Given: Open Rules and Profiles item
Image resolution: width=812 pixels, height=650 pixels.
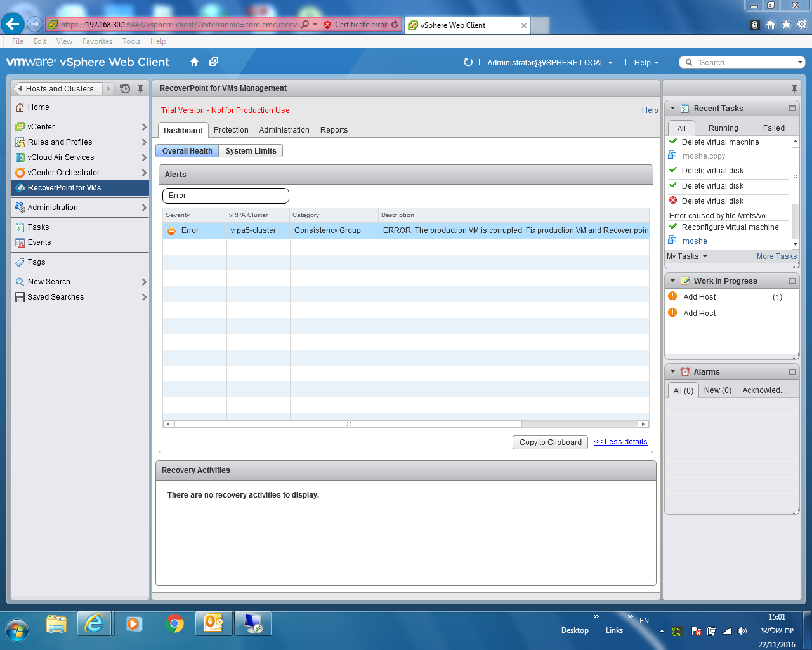Looking at the screenshot, I should coord(80,142).
